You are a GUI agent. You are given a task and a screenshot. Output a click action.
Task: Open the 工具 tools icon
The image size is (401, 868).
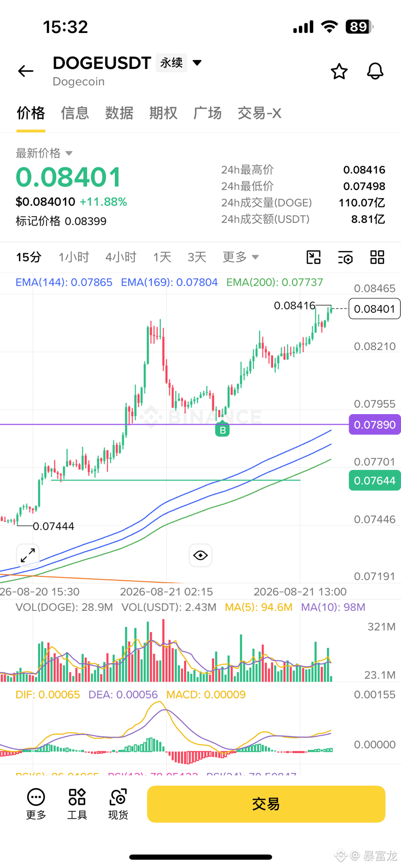(77, 804)
